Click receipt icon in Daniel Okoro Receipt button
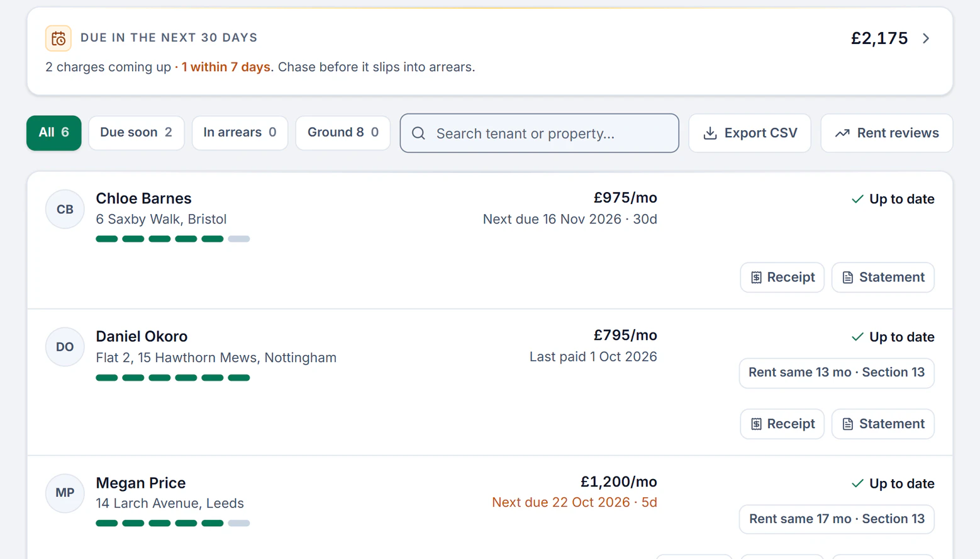Image resolution: width=980 pixels, height=559 pixels. click(756, 424)
